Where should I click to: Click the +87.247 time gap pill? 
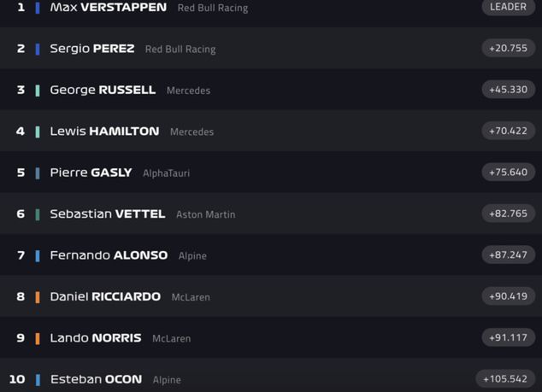[508, 255]
